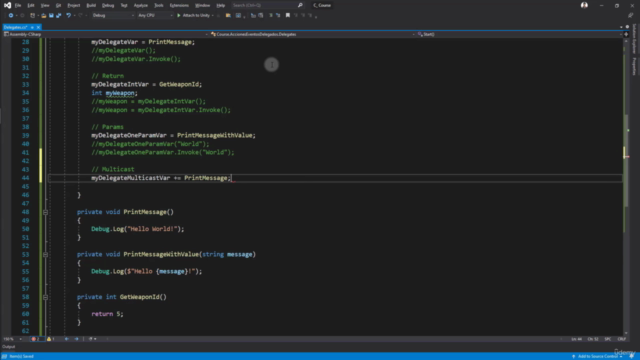Click the New Project toolbar icon
640x360 pixels.
click(33, 16)
